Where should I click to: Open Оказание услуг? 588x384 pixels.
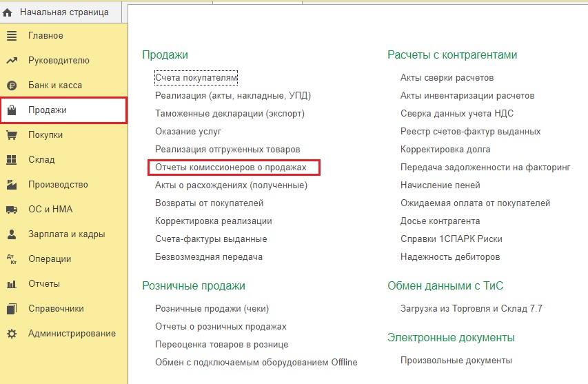pos(188,132)
